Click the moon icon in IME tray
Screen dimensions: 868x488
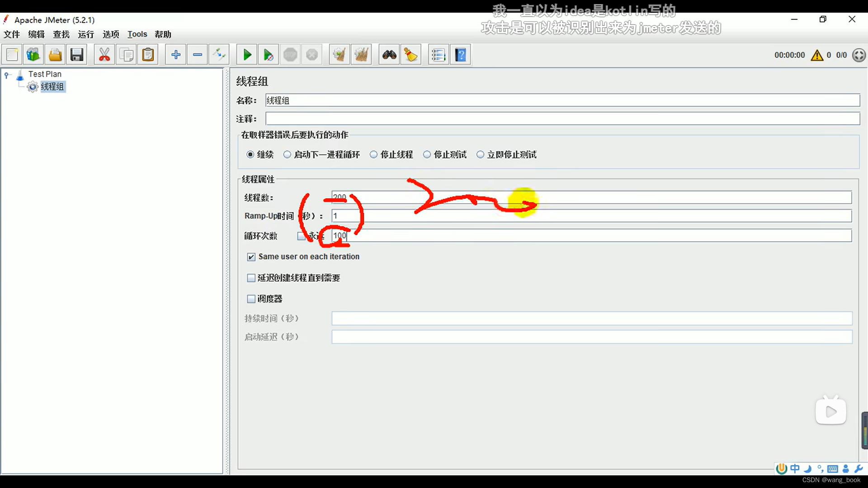click(x=808, y=469)
